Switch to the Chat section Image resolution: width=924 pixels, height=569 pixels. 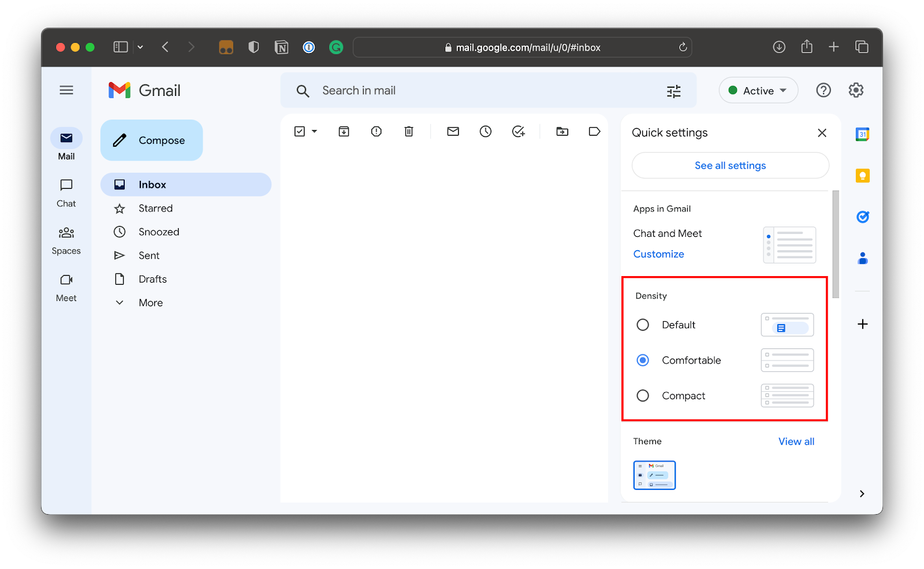(66, 192)
